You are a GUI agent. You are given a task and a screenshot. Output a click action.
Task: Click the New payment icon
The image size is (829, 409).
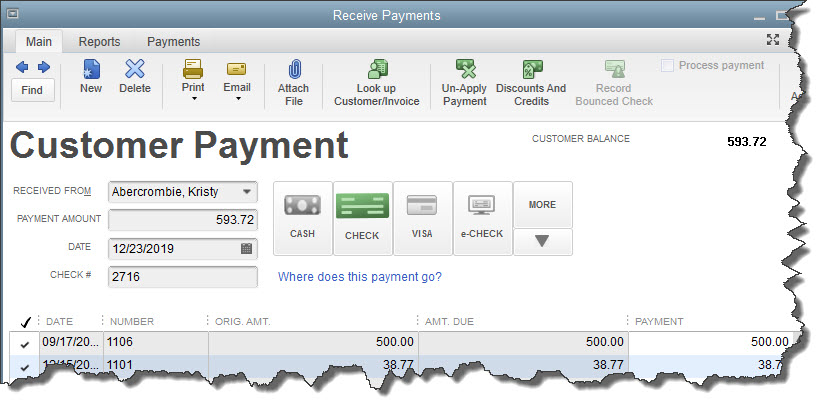pos(91,70)
